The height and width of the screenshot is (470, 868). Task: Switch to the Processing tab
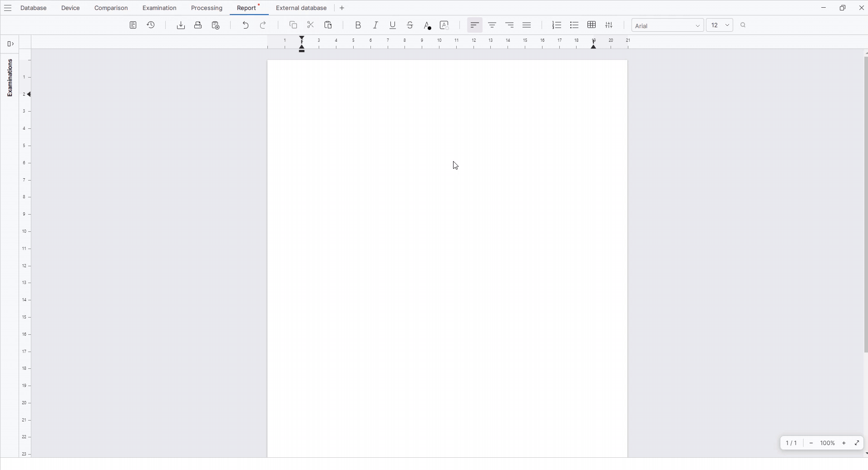(207, 8)
